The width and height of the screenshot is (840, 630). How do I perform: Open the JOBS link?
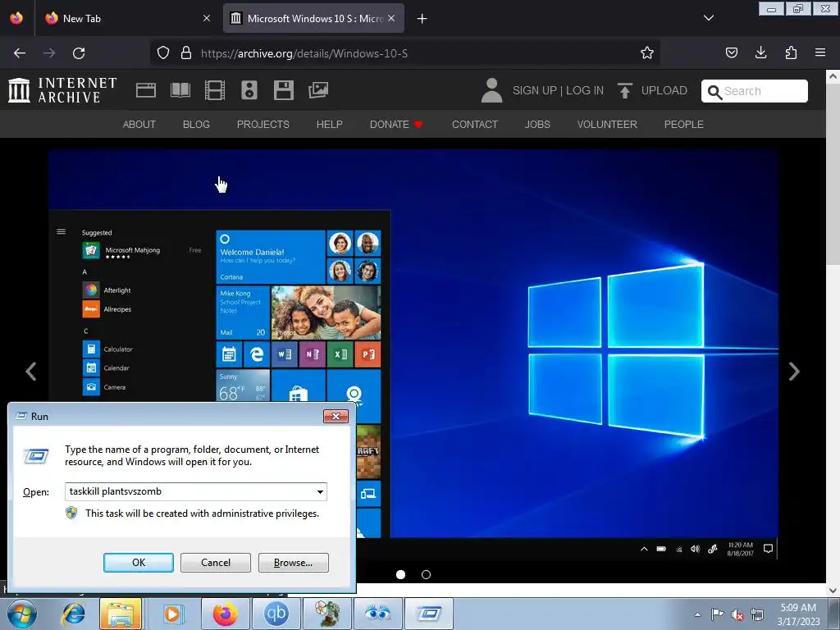point(537,125)
